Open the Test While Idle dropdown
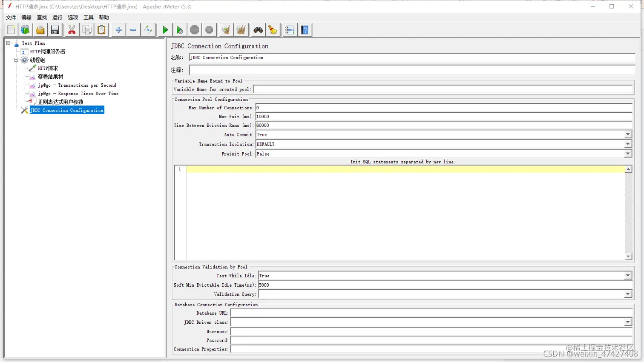The image size is (644, 362). click(628, 276)
